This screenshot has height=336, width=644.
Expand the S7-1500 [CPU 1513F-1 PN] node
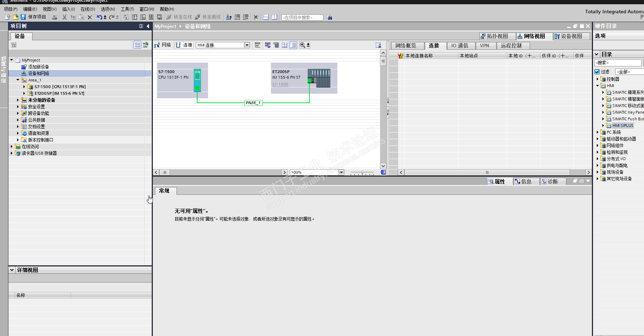[24, 87]
